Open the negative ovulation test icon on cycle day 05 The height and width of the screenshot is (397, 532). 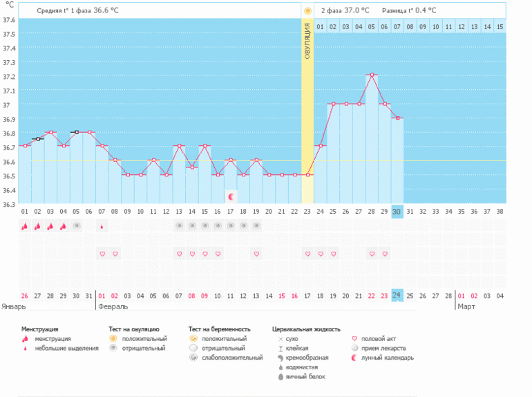click(77, 226)
